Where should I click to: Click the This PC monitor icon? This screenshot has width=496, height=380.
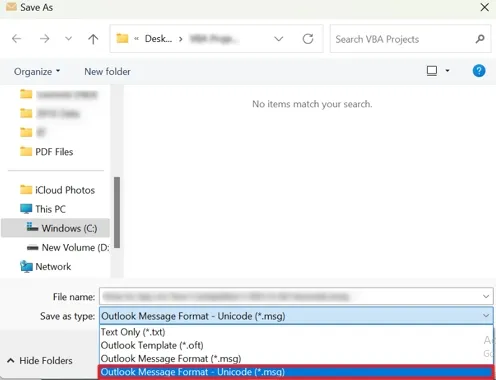pos(26,209)
